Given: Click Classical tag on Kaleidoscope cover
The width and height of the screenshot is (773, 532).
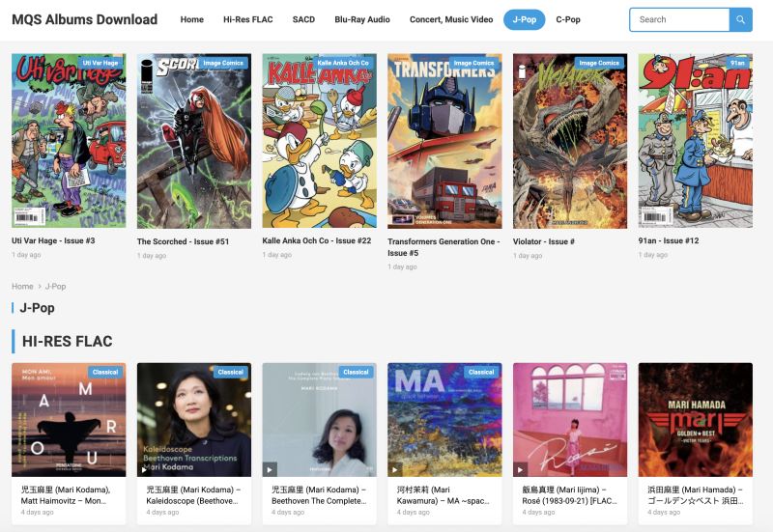Looking at the screenshot, I should 231,373.
